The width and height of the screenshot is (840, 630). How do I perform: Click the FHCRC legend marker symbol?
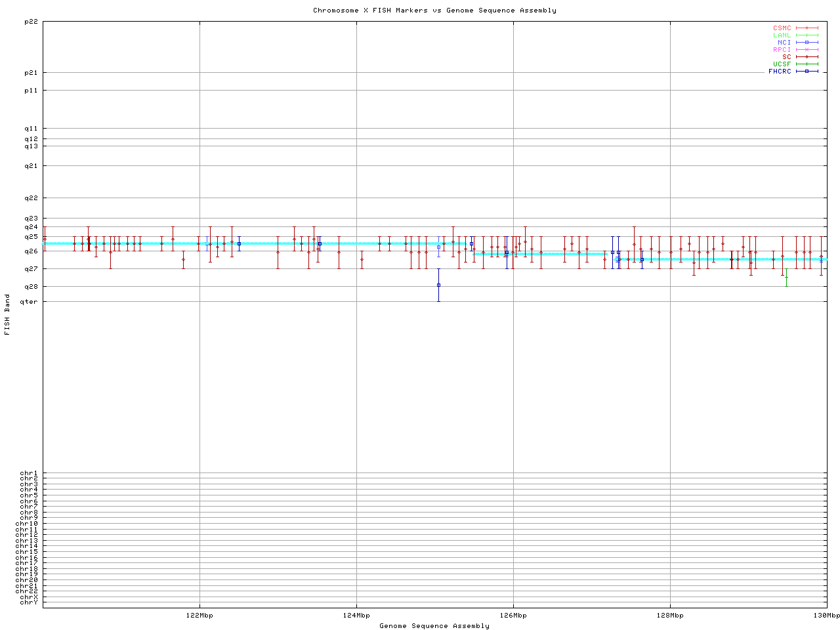[807, 71]
